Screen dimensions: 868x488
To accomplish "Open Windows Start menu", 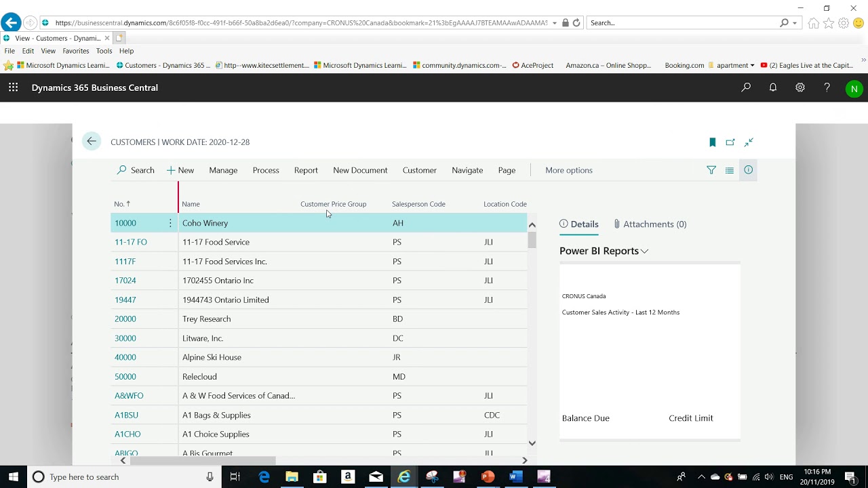I will [13, 477].
